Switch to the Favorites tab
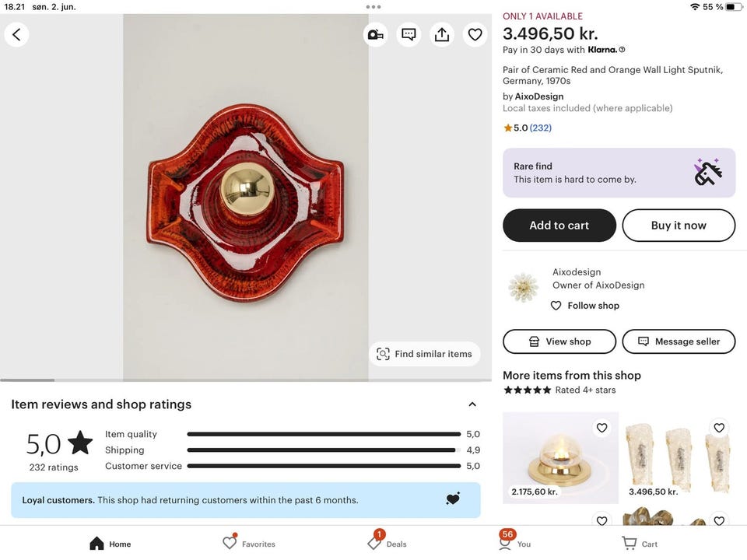This screenshot has width=747, height=560. [230, 543]
